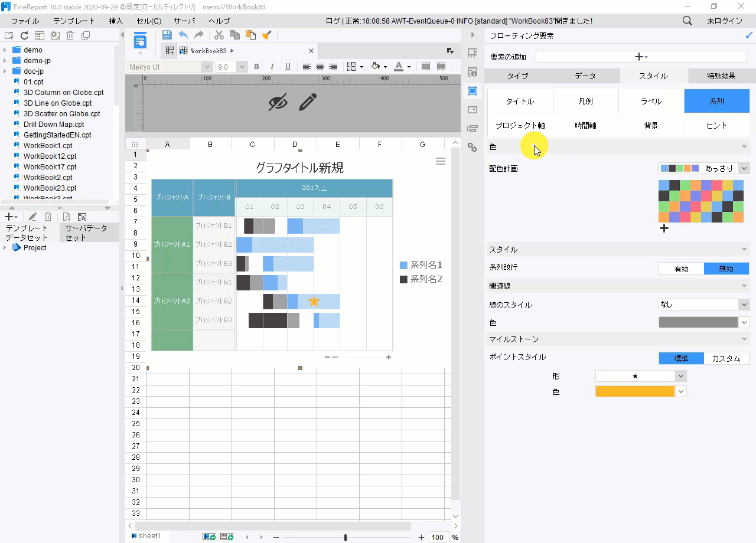This screenshot has height=543, width=756.
Task: Click the ラベル style button
Action: [x=651, y=101]
